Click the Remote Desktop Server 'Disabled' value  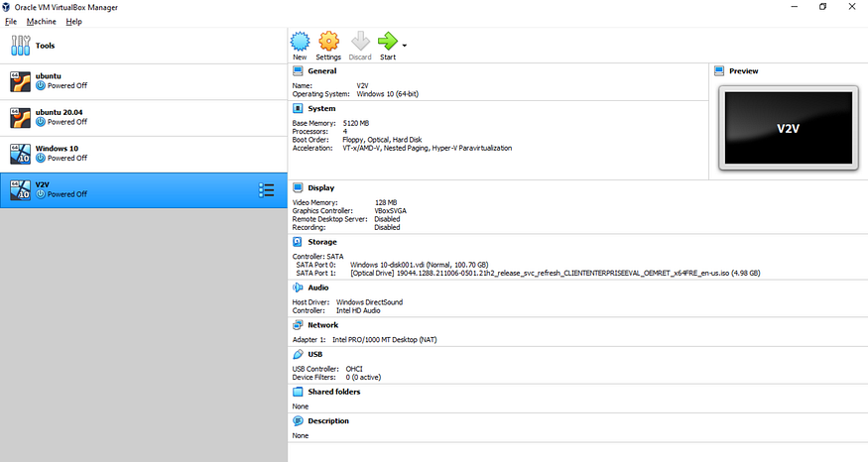(387, 219)
